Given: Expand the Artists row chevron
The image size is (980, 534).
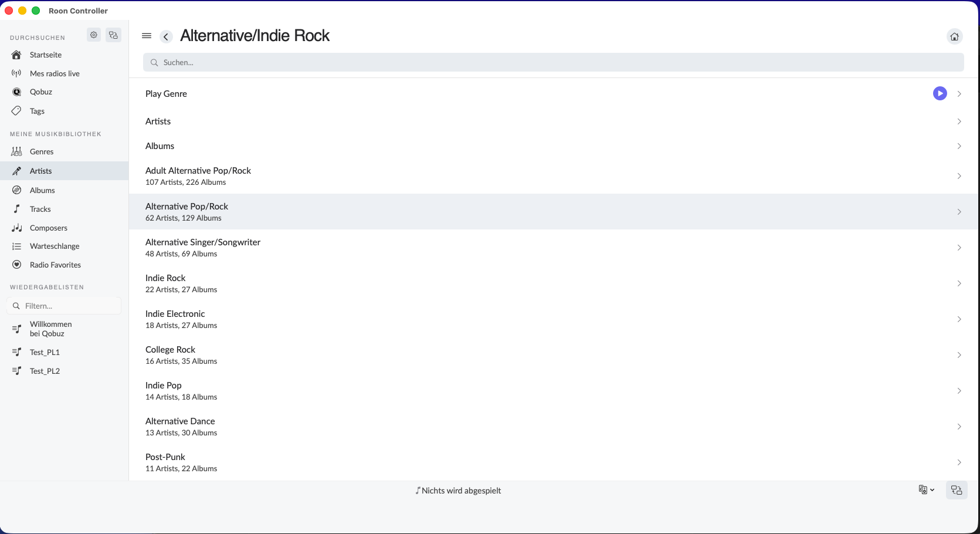Looking at the screenshot, I should pos(959,121).
